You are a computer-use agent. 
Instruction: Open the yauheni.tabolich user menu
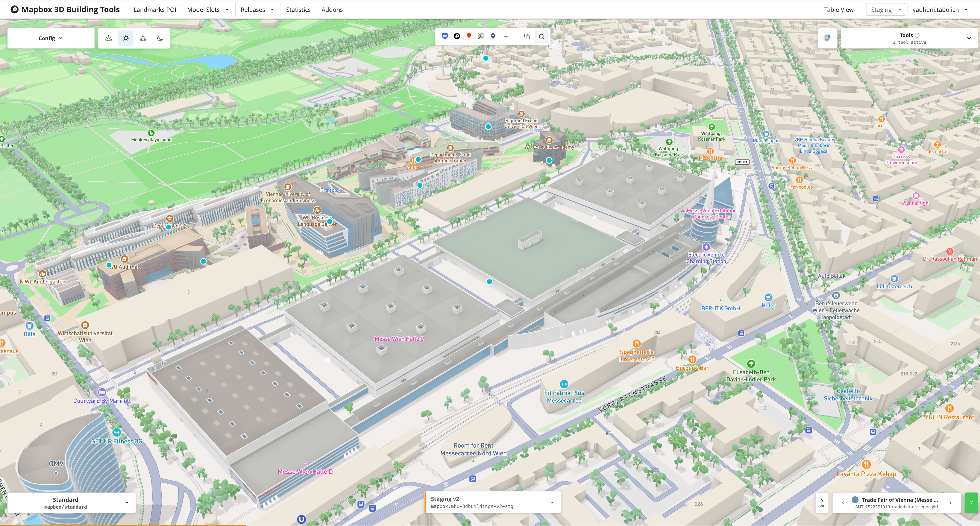(940, 9)
